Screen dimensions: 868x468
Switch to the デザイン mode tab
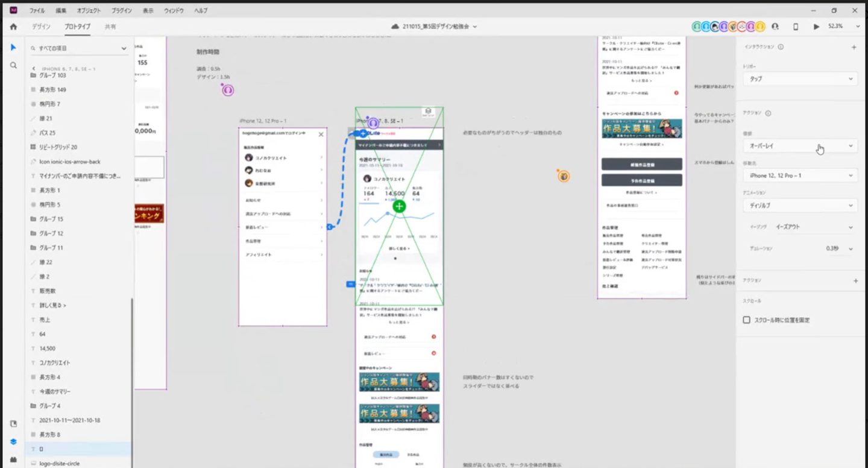click(x=41, y=27)
